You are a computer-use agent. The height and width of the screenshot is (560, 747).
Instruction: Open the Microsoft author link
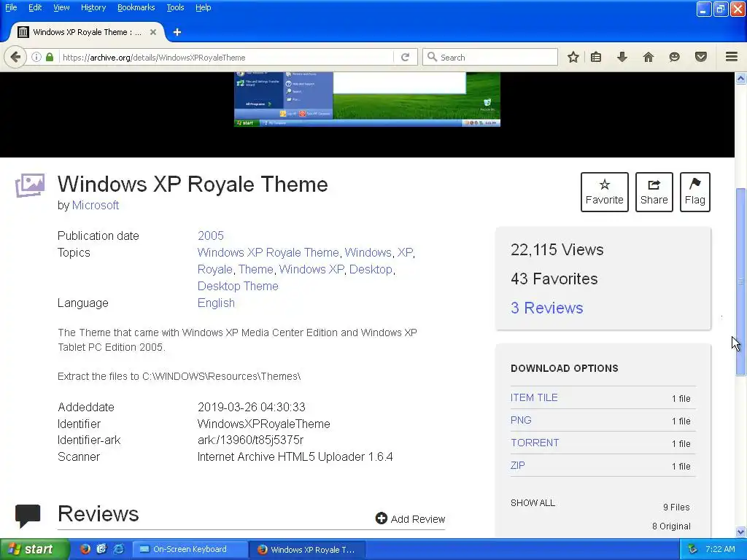[x=96, y=205]
